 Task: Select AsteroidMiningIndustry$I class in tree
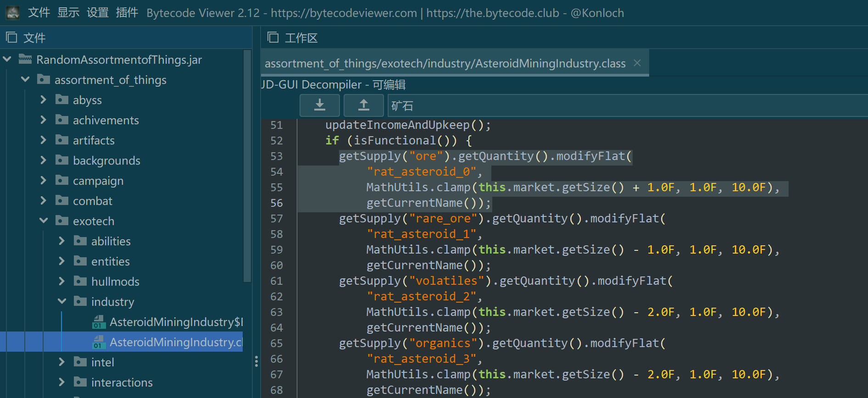177,322
